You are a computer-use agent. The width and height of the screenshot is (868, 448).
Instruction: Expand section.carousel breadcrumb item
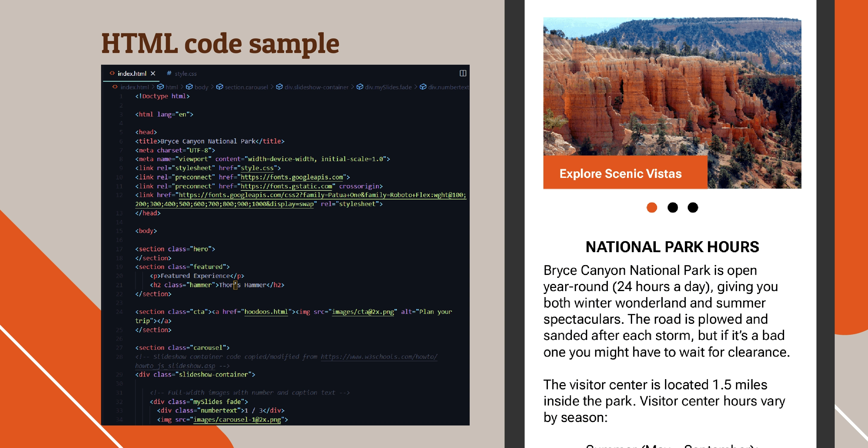click(x=246, y=87)
